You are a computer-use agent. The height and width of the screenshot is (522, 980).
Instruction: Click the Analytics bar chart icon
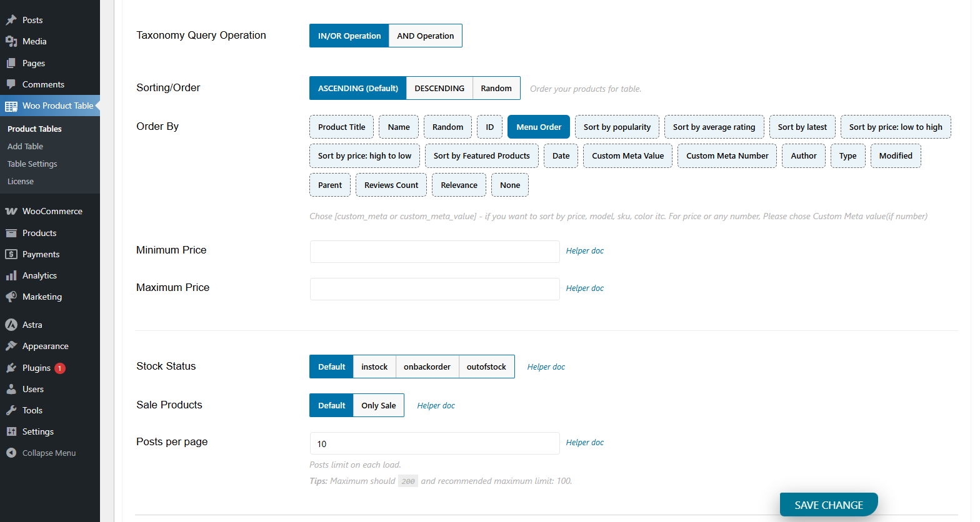[11, 275]
